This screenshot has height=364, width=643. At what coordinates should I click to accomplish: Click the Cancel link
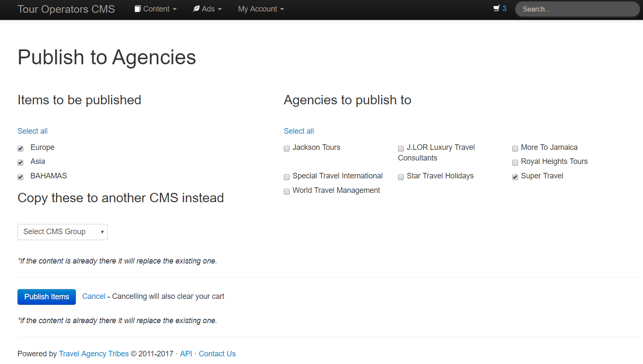[x=94, y=296]
